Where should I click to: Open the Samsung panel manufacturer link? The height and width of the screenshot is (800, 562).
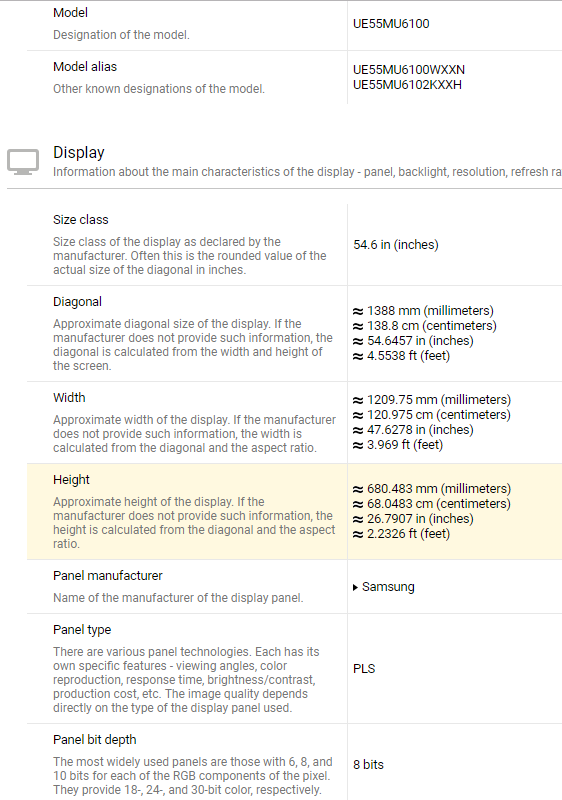[x=388, y=587]
